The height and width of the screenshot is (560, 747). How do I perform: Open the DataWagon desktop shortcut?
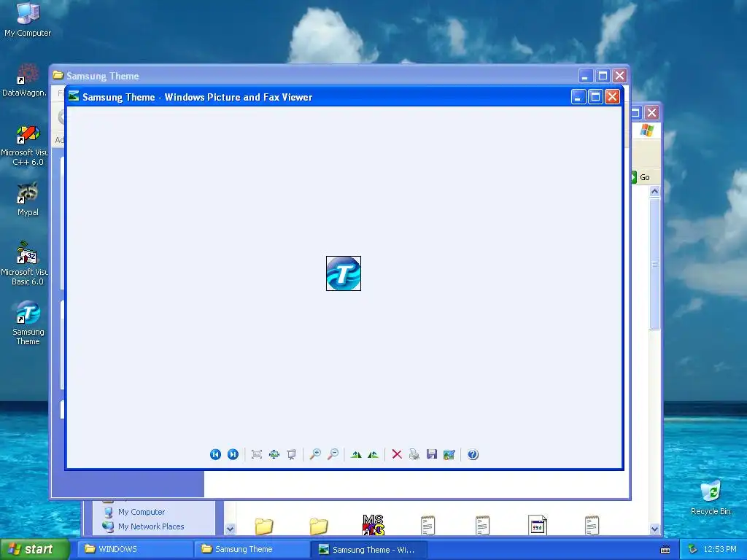coord(24,80)
